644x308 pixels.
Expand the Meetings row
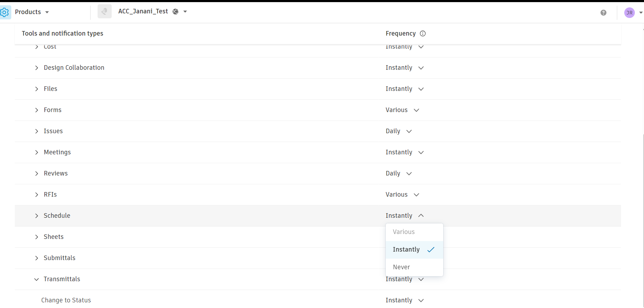(37, 152)
